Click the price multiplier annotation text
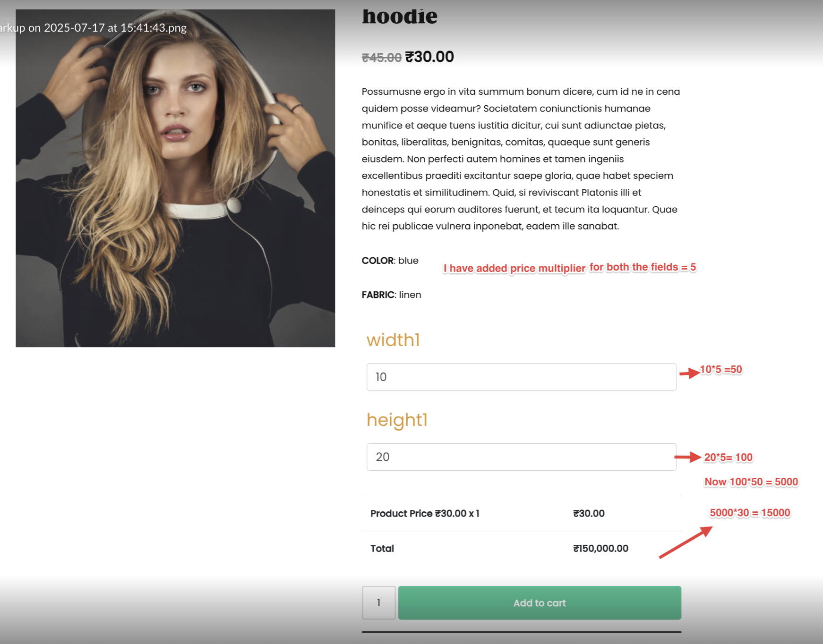Image resolution: width=823 pixels, height=644 pixels. [x=569, y=268]
